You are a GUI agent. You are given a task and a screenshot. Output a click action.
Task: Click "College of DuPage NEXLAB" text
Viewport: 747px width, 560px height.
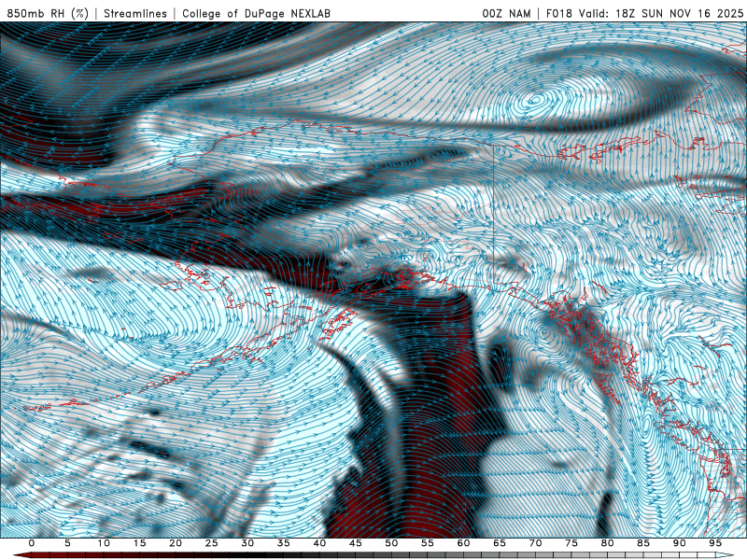[256, 13]
